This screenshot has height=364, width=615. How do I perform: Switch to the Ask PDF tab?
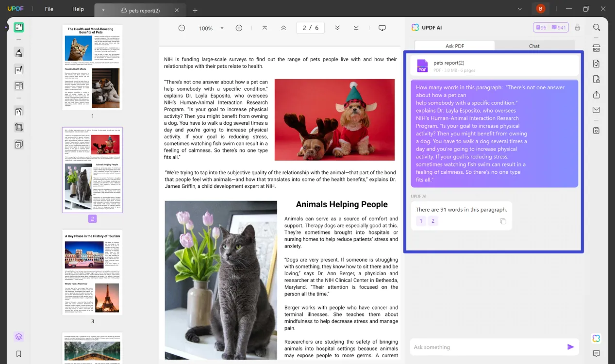click(455, 46)
